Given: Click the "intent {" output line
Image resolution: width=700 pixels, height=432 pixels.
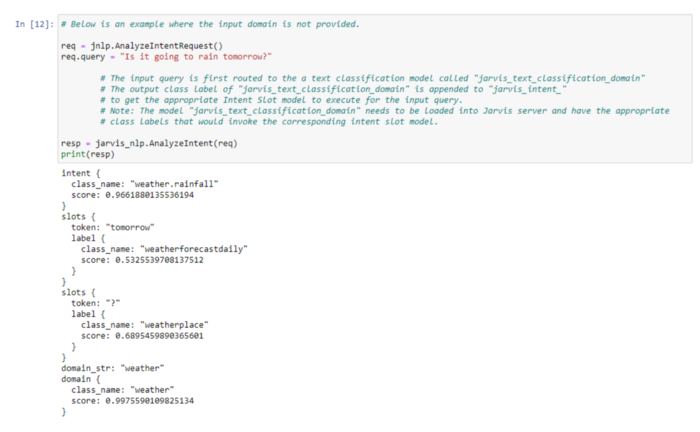Looking at the screenshot, I should [x=80, y=173].
